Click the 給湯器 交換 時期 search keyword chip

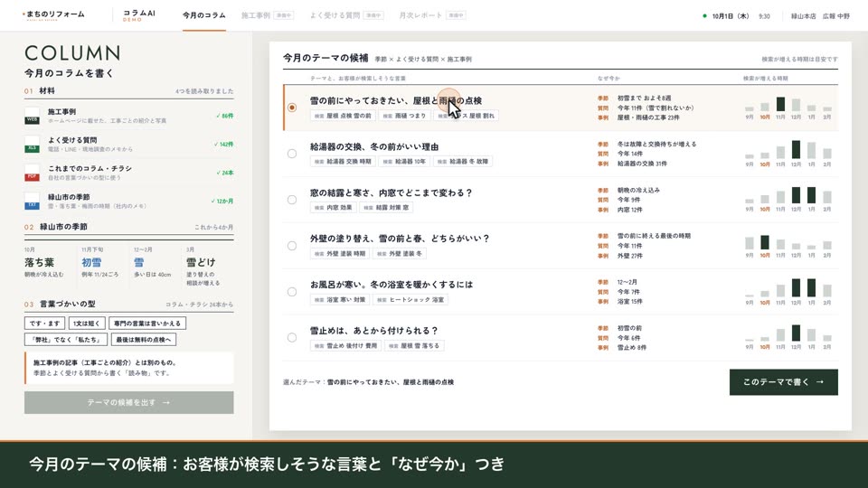coord(344,162)
